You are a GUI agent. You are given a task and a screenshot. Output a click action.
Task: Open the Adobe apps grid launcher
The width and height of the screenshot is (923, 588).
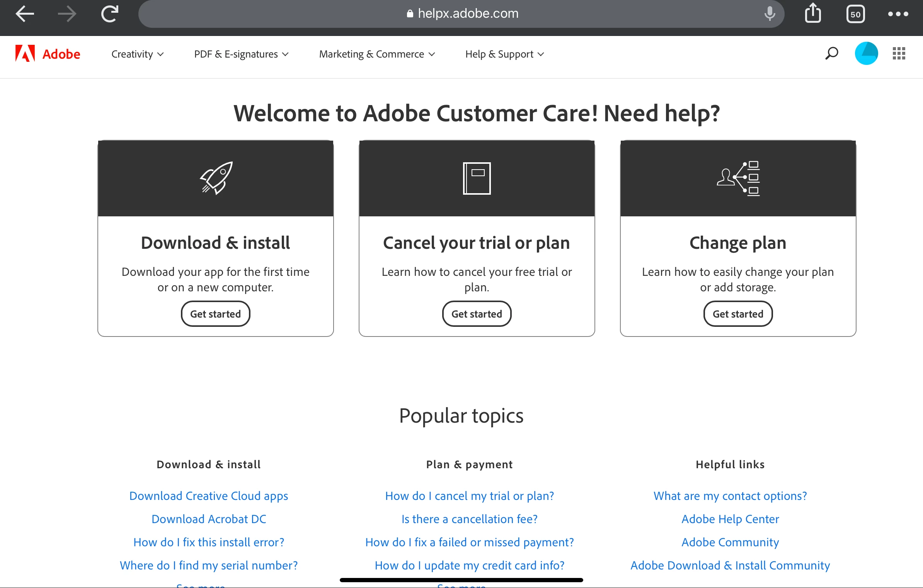(x=899, y=54)
